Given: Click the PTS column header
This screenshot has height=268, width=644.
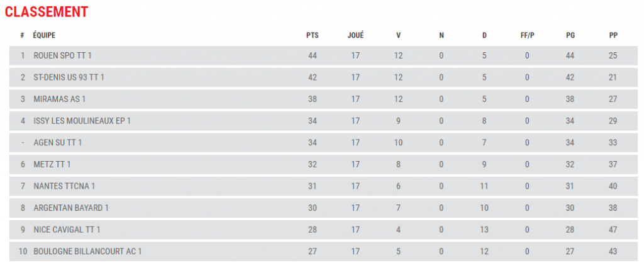Looking at the screenshot, I should point(313,35).
